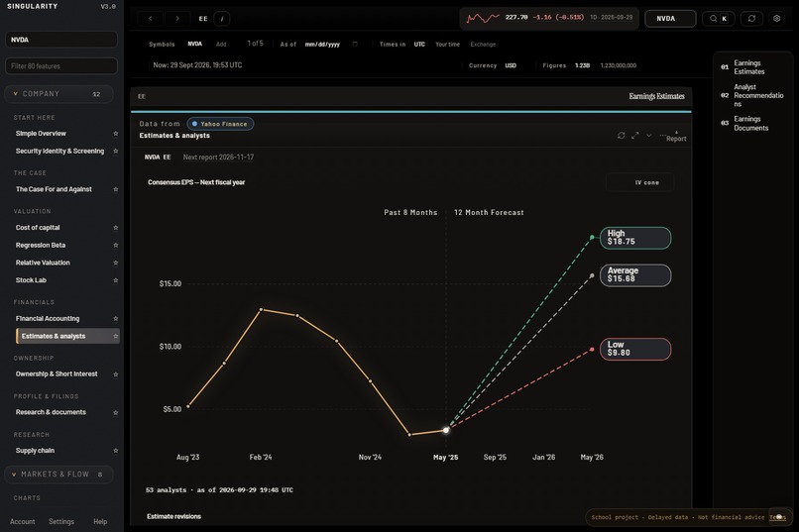Jump to section 02 Analyst Recommendations

point(752,95)
